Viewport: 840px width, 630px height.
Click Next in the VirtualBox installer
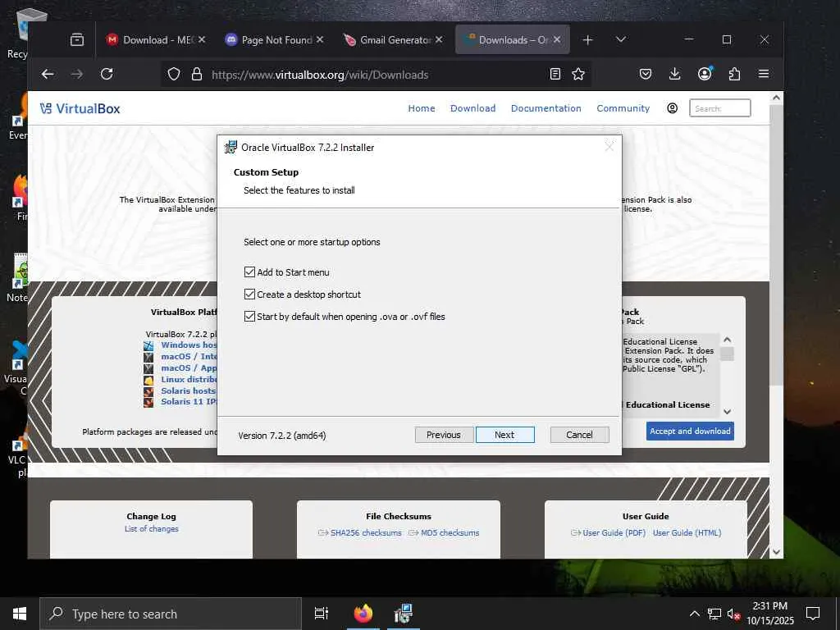click(504, 435)
